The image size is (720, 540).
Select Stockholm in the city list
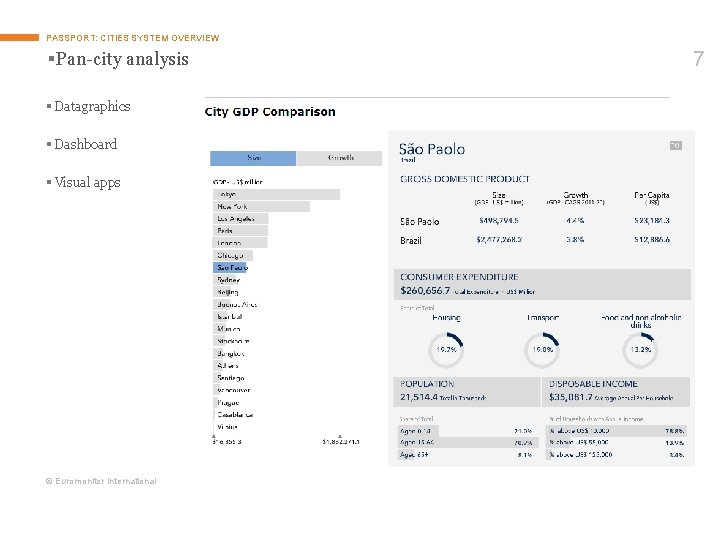[x=232, y=341]
